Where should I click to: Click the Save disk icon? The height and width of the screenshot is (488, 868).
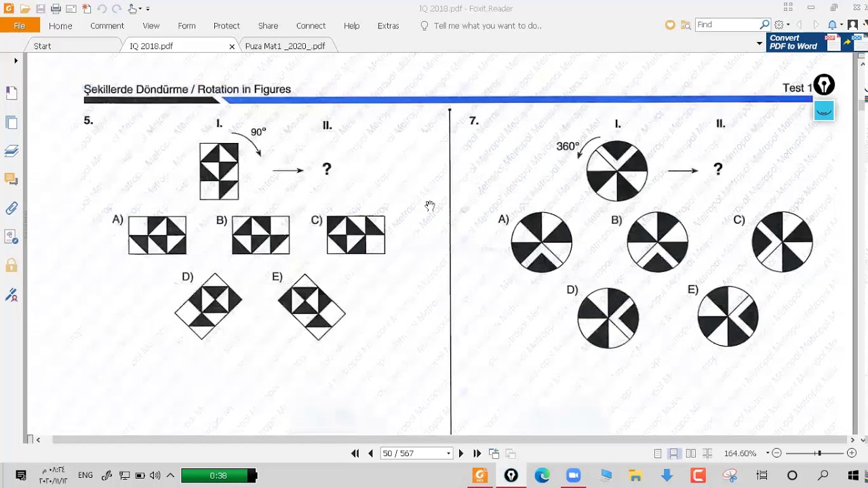point(41,9)
